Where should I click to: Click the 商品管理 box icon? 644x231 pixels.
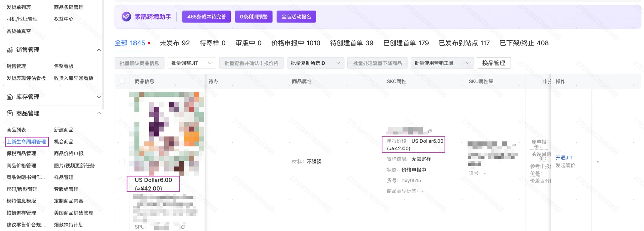coord(10,113)
